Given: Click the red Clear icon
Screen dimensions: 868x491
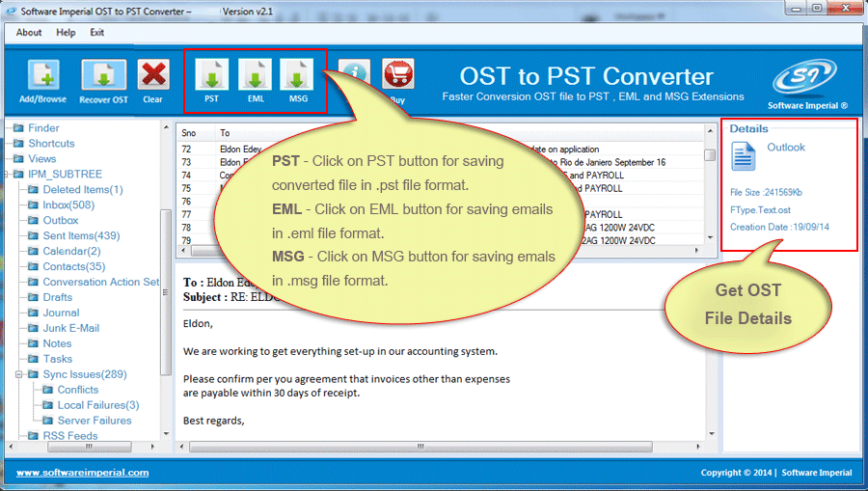Looking at the screenshot, I should point(153,74).
